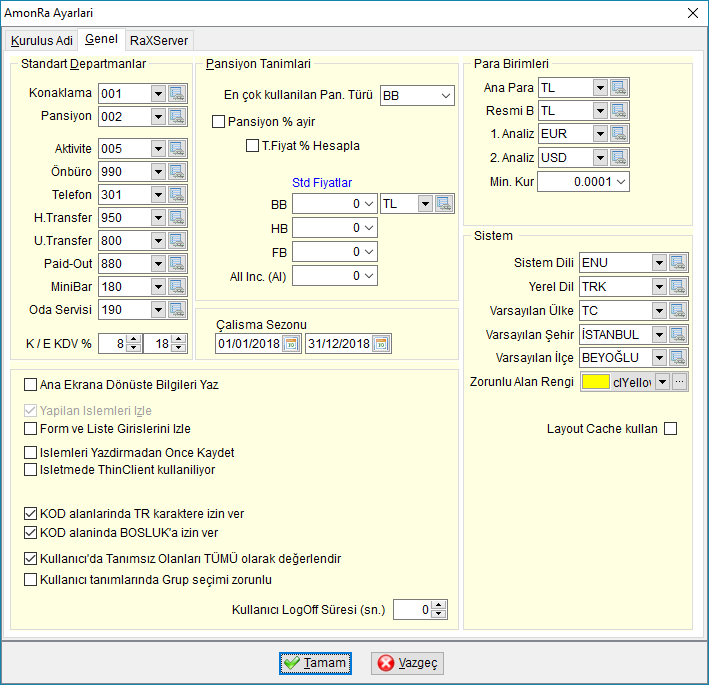Open the RaXServer tab
Screen dimensions: 709x685
[159, 41]
